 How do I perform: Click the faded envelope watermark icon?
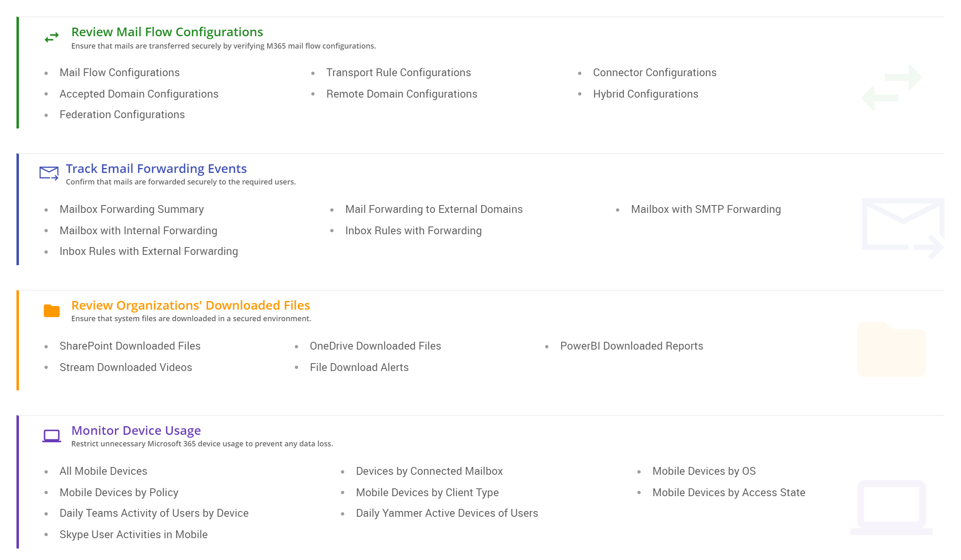pos(903,228)
